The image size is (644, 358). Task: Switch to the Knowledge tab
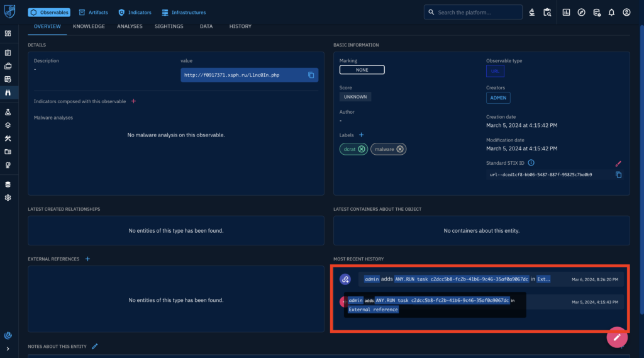[89, 26]
